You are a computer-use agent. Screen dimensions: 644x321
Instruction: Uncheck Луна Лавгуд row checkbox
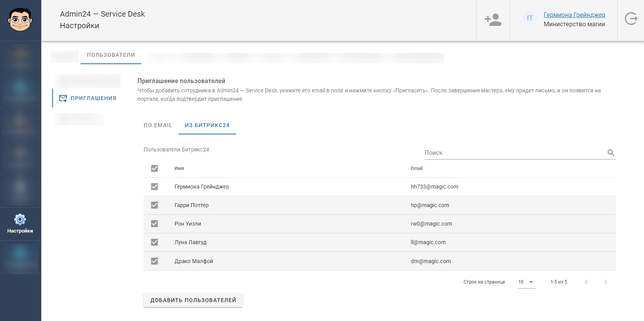point(155,242)
